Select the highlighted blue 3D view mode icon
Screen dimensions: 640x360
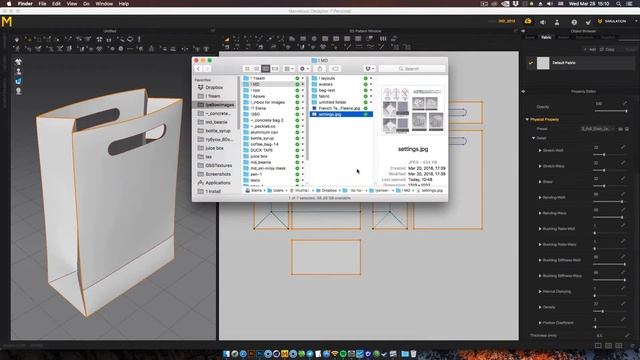click(x=18, y=81)
